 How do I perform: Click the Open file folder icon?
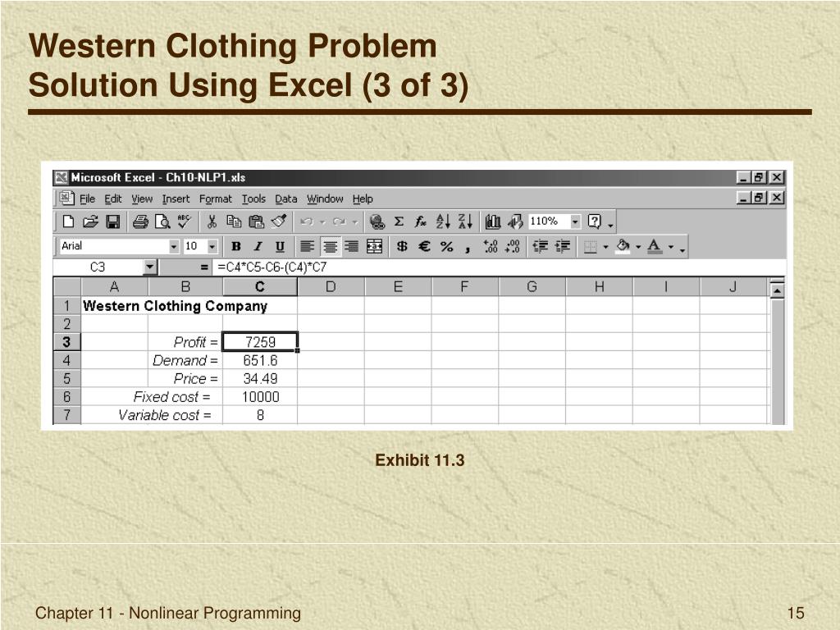coord(90,221)
